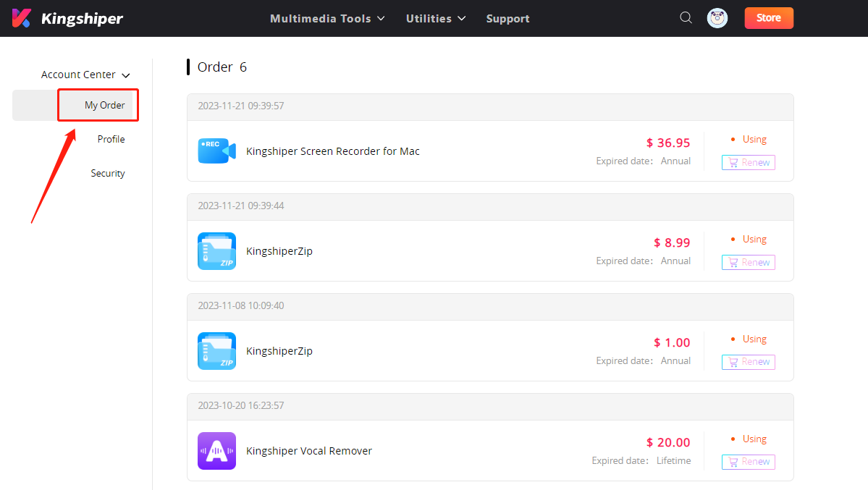Click order date 2023-11-21 09:39:44
Screen dimensions: 868x490
[x=241, y=206]
